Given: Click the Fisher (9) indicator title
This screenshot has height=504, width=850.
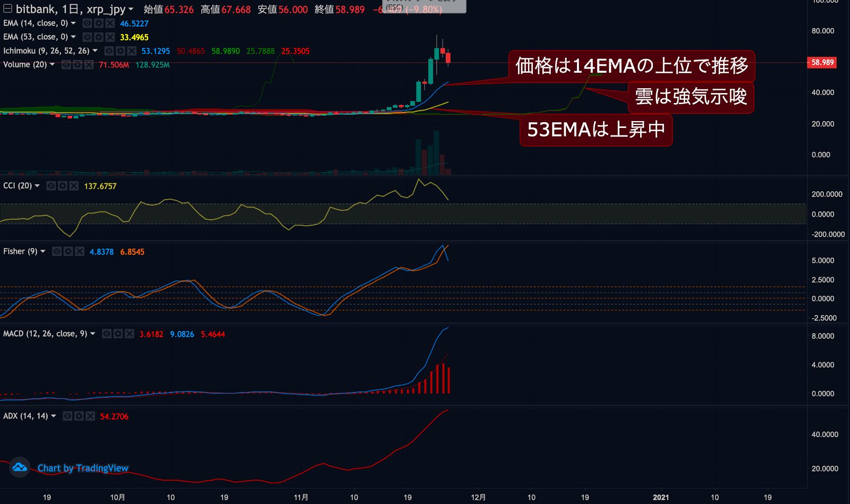Looking at the screenshot, I should [20, 252].
